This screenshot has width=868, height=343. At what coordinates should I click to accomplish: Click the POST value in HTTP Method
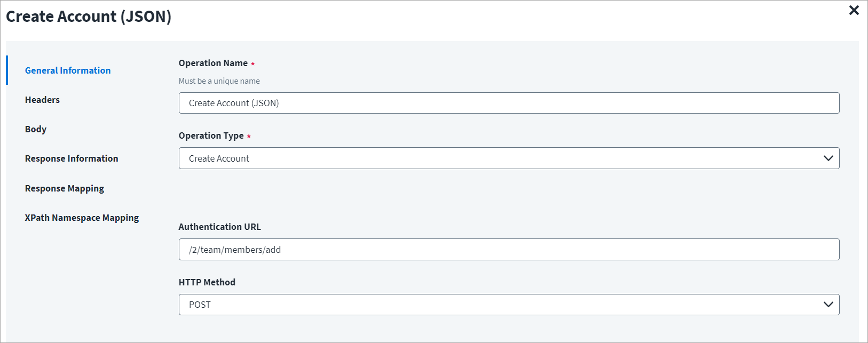click(x=200, y=305)
